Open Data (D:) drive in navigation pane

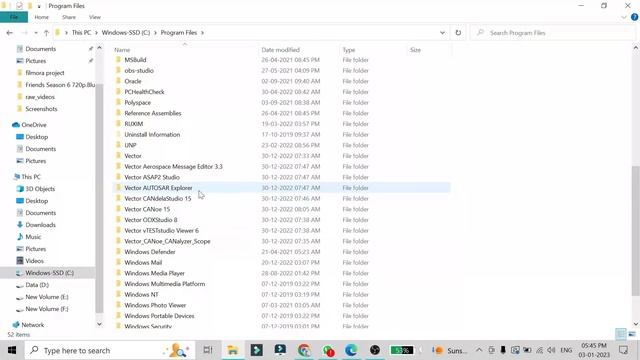coord(37,285)
